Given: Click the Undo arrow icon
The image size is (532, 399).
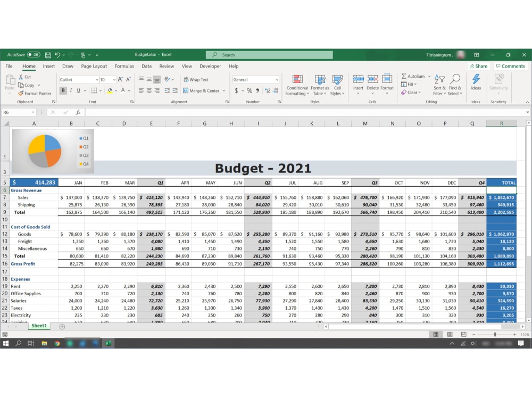Looking at the screenshot, I should coord(57,55).
